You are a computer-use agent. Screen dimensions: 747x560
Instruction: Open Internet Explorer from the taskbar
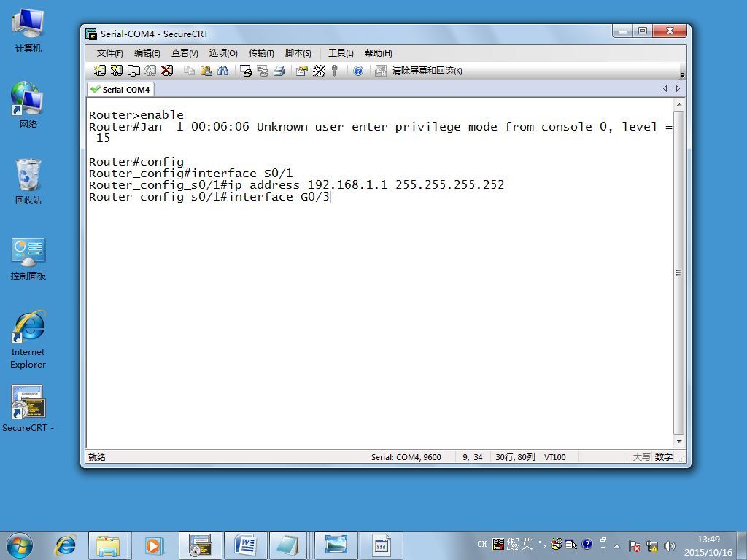pyautogui.click(x=66, y=545)
